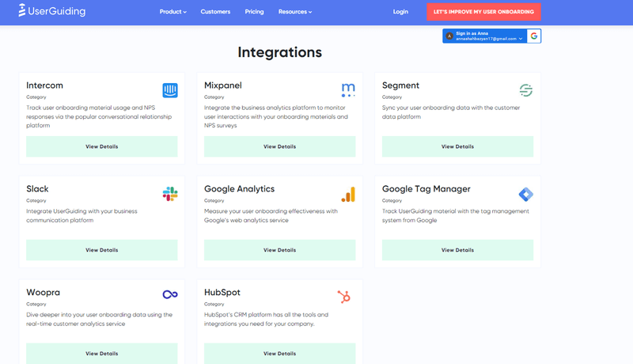Click the Slack card title
The width and height of the screenshot is (633, 364).
click(37, 189)
